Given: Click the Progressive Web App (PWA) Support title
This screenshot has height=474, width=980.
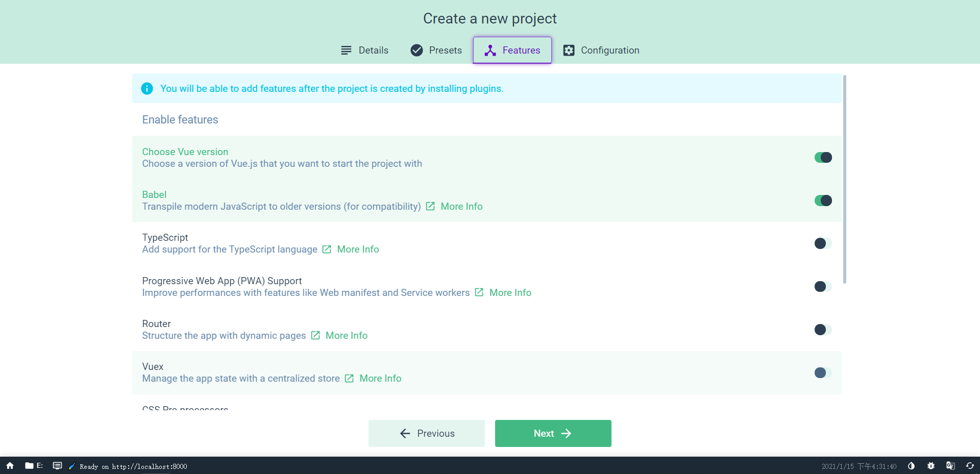Looking at the screenshot, I should [x=222, y=281].
